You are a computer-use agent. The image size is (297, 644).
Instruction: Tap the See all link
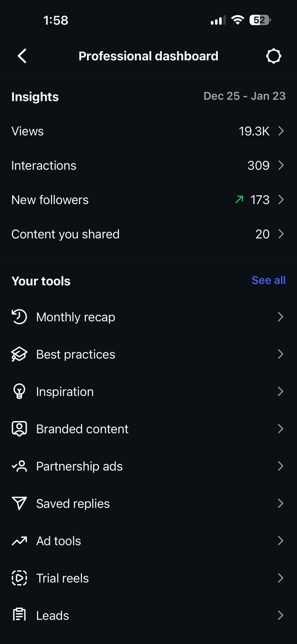tap(268, 281)
